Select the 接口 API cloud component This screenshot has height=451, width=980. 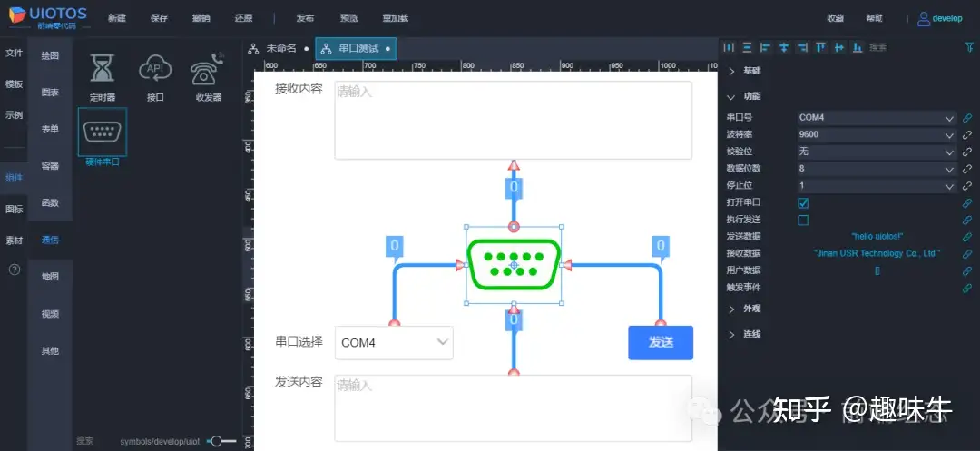coord(155,76)
